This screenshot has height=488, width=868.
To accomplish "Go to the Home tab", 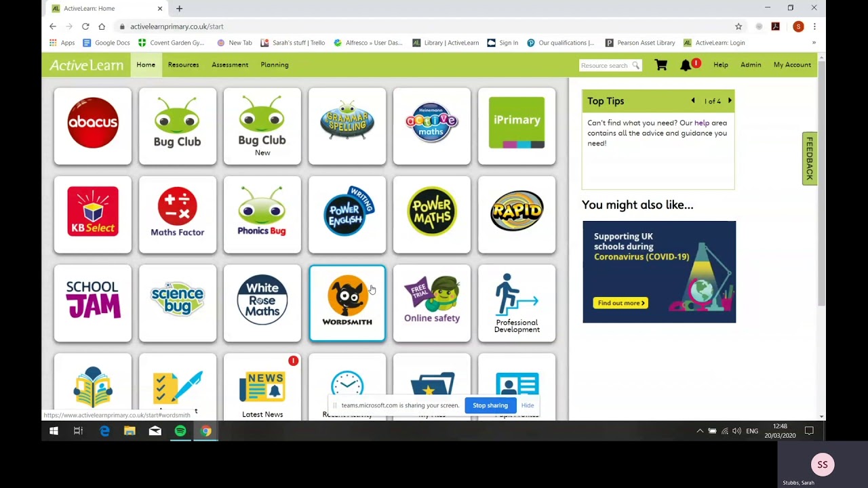I will point(146,65).
